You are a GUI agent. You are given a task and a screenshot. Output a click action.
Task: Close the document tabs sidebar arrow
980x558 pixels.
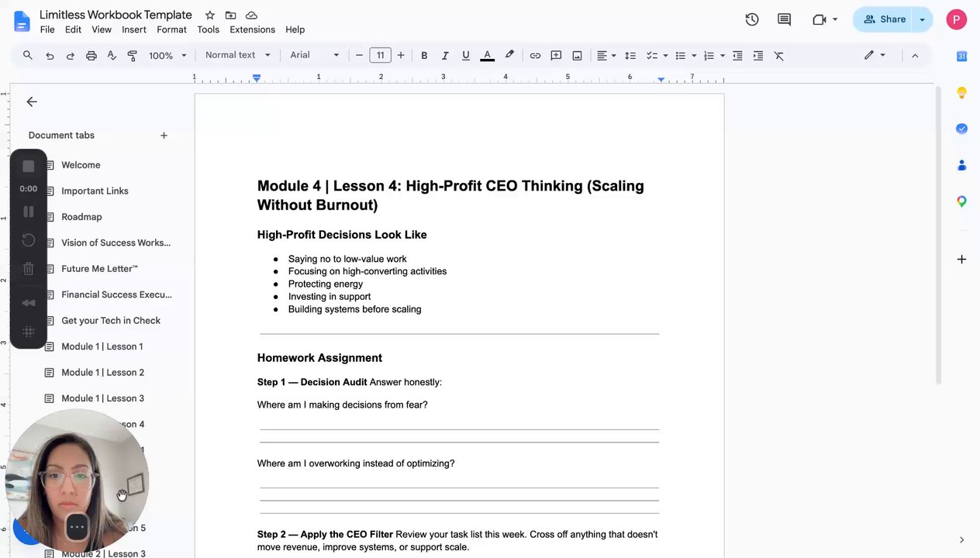coord(32,102)
